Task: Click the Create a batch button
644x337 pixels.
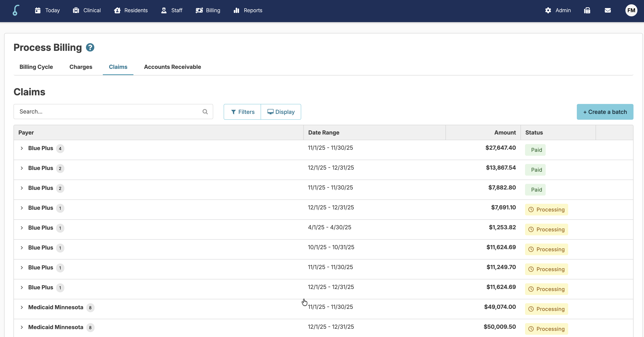Action: point(605,112)
